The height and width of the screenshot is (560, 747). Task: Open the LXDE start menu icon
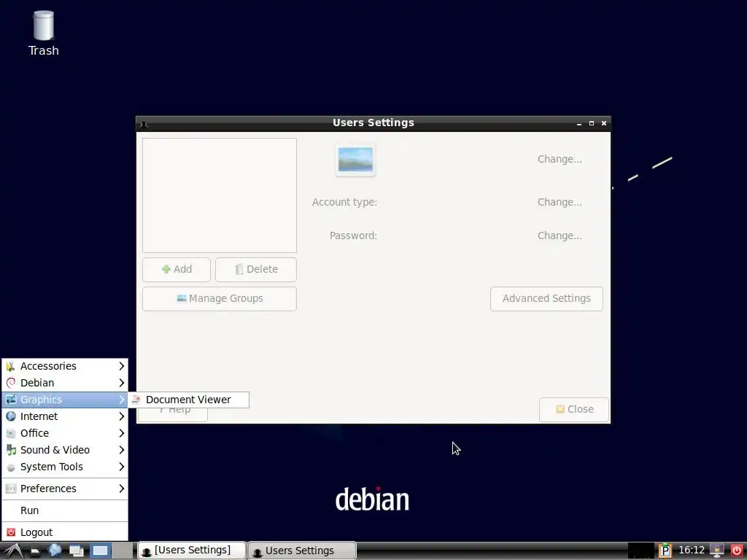tap(13, 551)
